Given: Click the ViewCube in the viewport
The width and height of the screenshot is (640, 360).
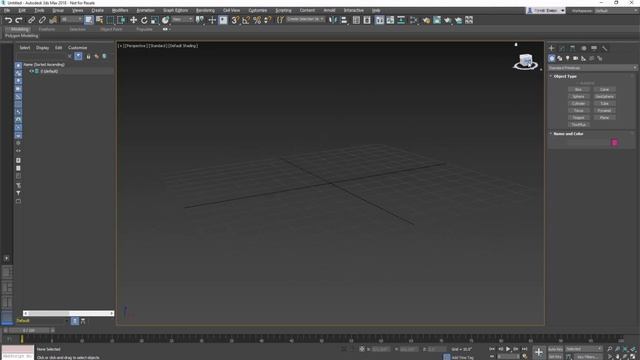Looking at the screenshot, I should click(525, 62).
